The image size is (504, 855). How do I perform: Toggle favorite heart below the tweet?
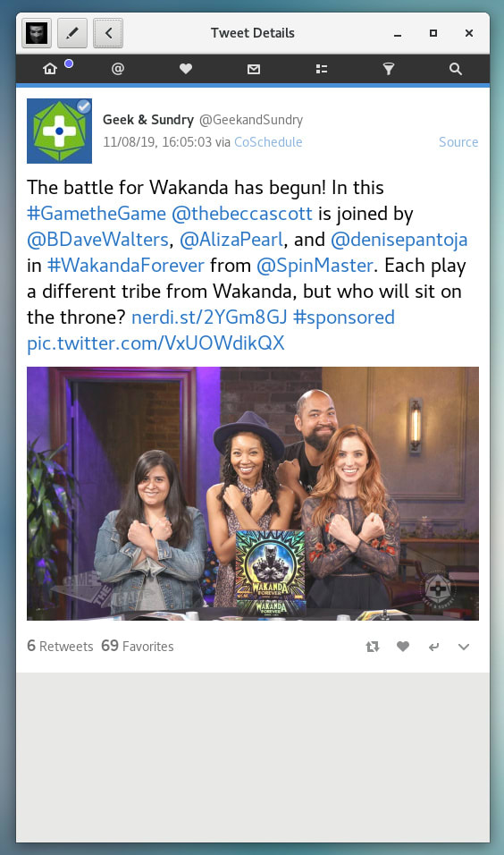(403, 647)
